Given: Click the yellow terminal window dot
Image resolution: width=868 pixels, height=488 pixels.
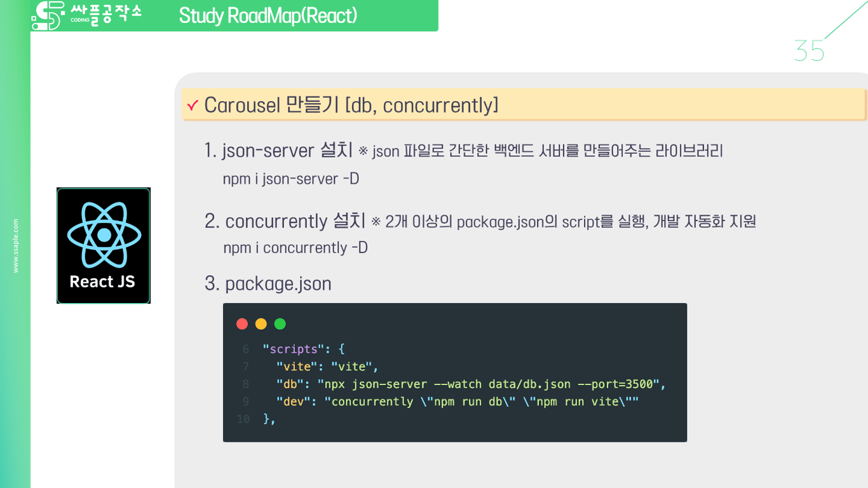Looking at the screenshot, I should click(261, 323).
